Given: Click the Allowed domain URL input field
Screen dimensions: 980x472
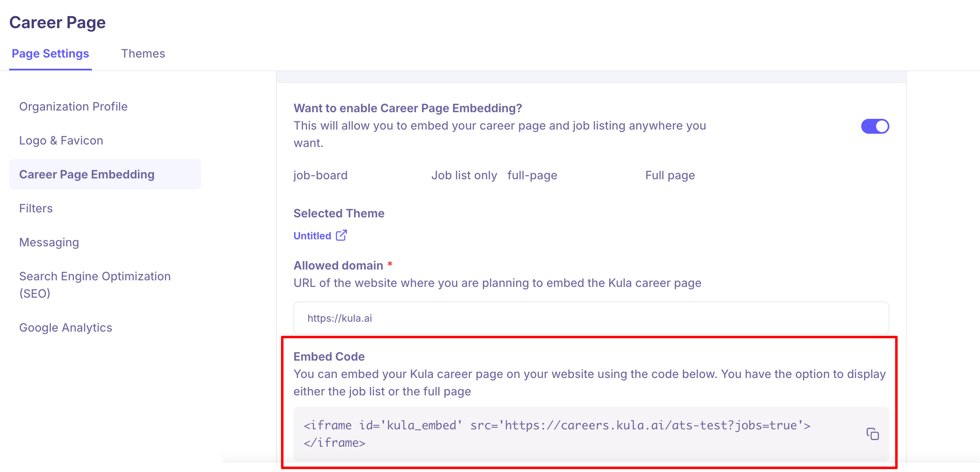Looking at the screenshot, I should tap(591, 318).
